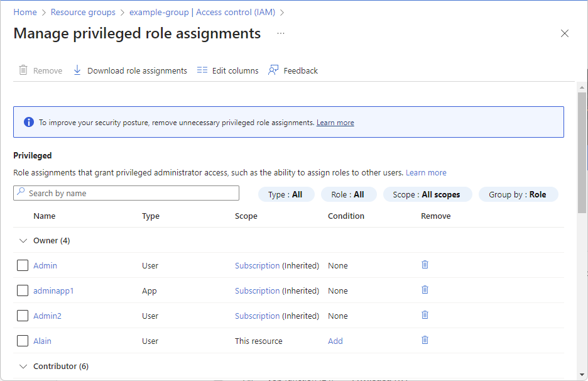Click the Search by name field

126,193
